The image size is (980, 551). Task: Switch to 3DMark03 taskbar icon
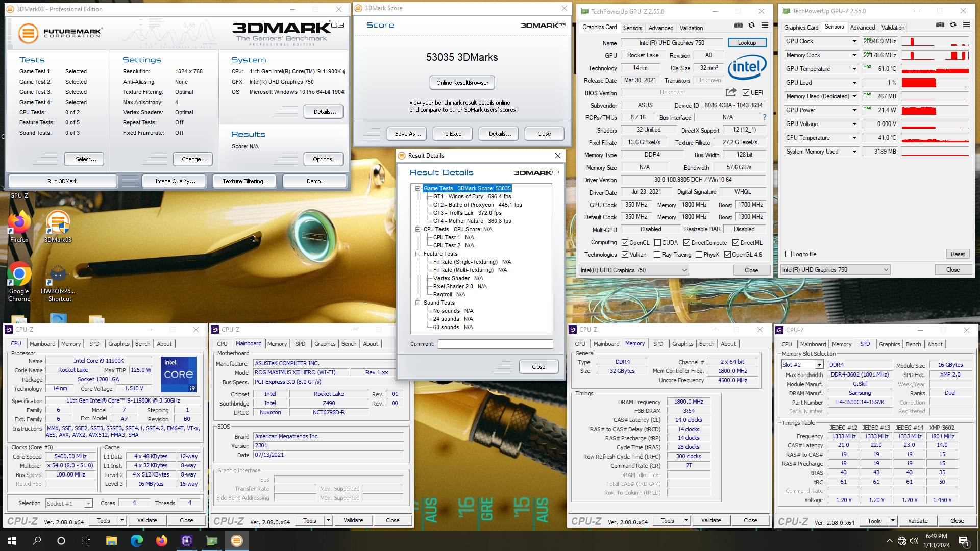(236, 541)
